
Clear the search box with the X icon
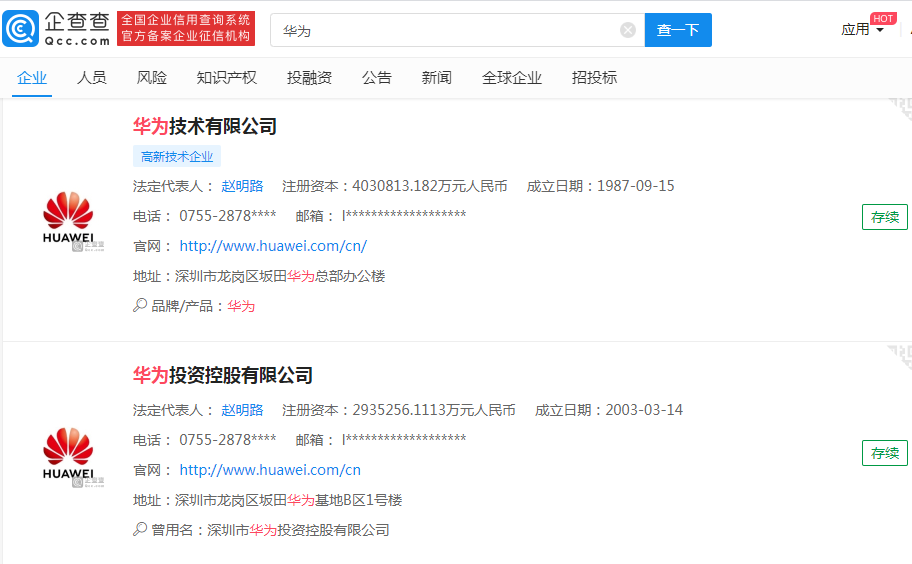628,30
